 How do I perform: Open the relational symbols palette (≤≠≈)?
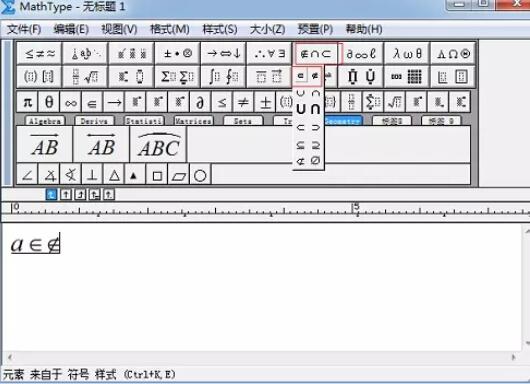pos(40,53)
